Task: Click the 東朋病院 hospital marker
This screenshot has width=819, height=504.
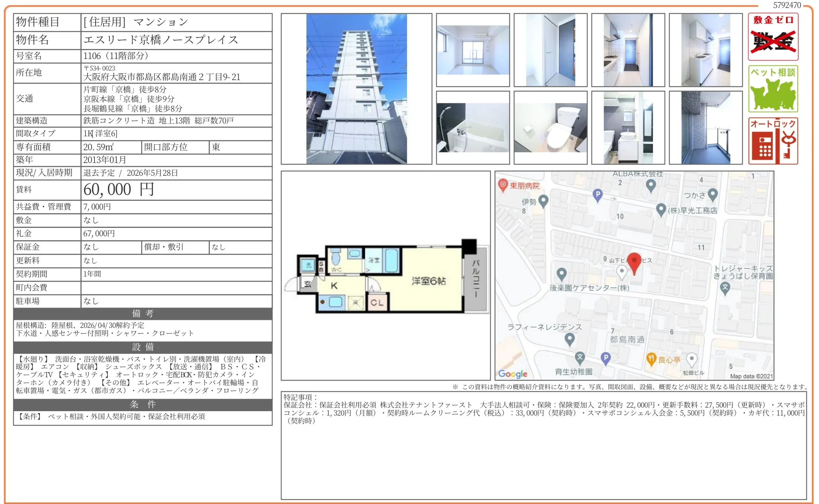Action: pyautogui.click(x=503, y=185)
